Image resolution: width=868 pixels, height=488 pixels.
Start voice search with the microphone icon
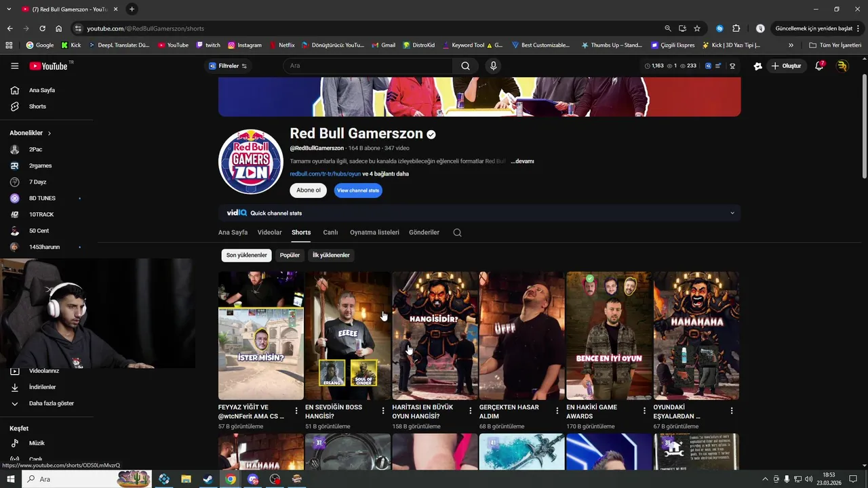(493, 66)
